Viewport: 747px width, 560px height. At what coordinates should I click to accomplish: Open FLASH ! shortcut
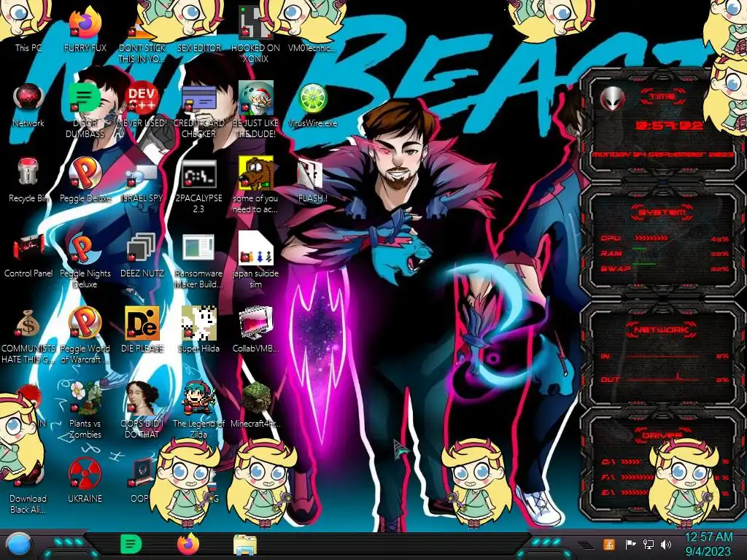point(312,180)
